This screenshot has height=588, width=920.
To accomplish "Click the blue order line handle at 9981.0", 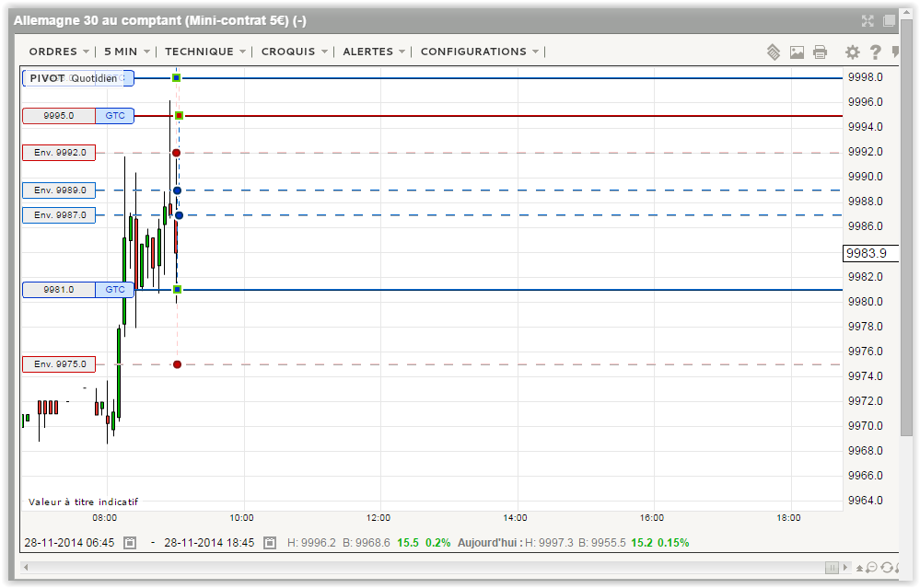I will (x=177, y=290).
